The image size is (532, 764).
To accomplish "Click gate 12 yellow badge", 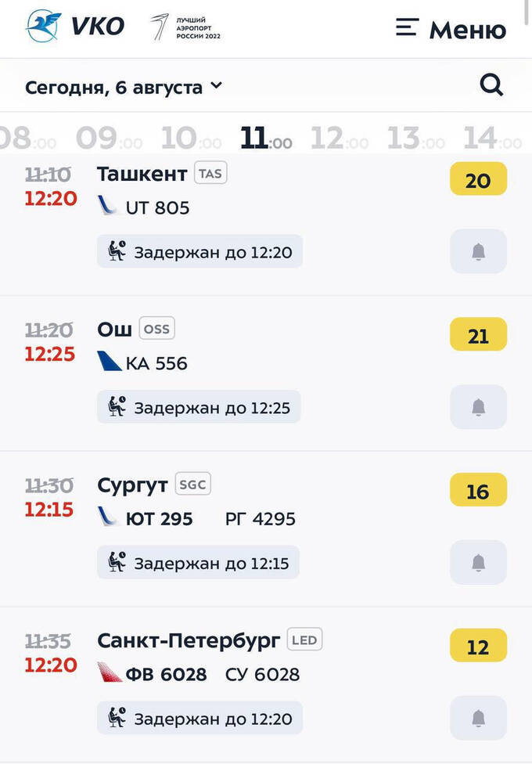I will point(478,647).
